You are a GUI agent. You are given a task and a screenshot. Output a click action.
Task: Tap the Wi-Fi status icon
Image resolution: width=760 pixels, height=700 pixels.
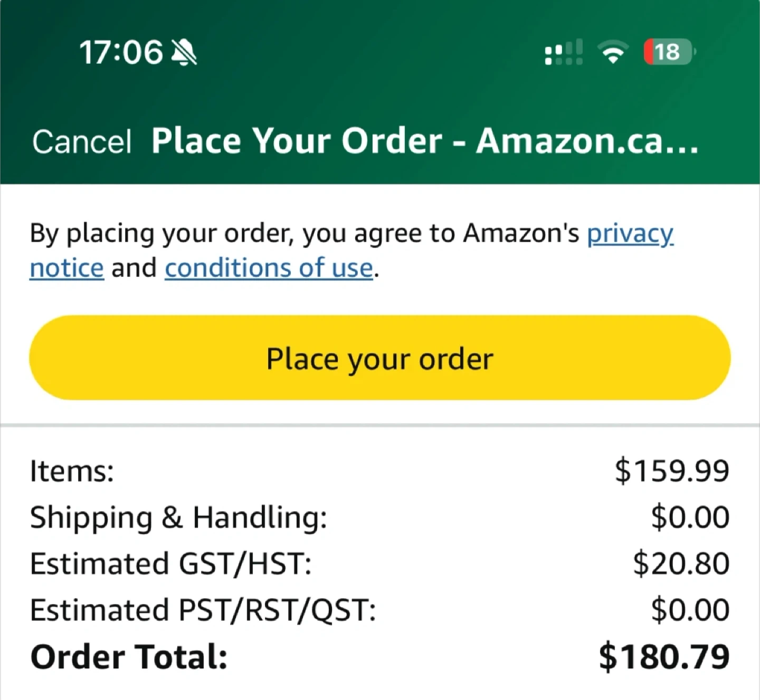pyautogui.click(x=613, y=53)
